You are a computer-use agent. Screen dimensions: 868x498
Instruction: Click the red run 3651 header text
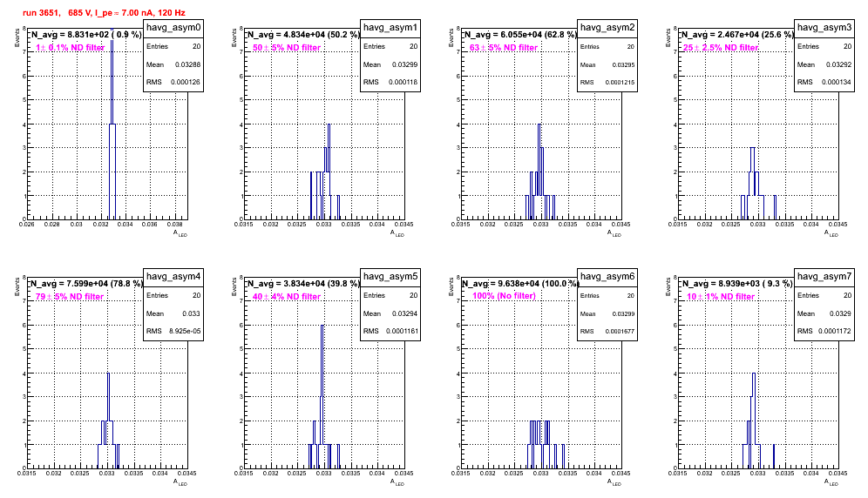click(104, 12)
